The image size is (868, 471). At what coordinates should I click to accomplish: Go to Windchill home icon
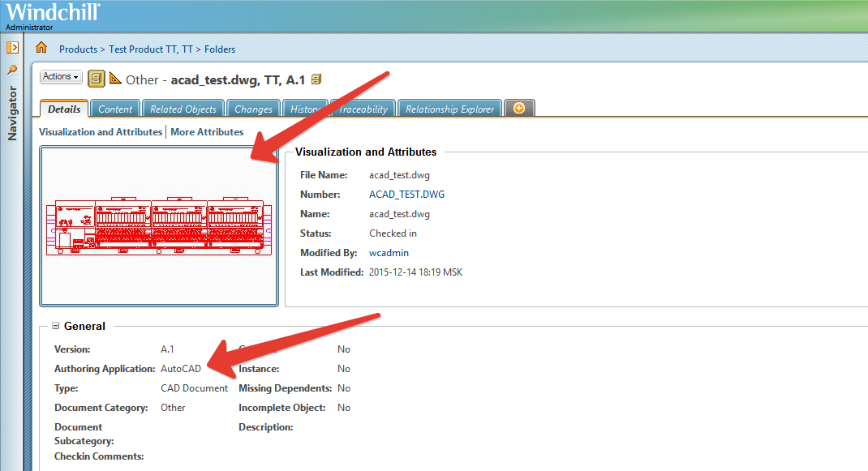pyautogui.click(x=41, y=48)
